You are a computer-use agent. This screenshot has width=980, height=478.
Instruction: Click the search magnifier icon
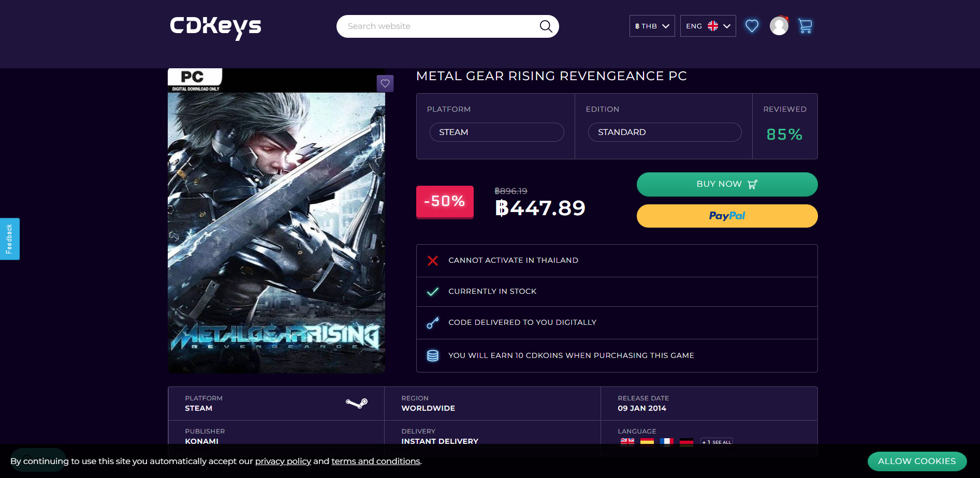(546, 26)
